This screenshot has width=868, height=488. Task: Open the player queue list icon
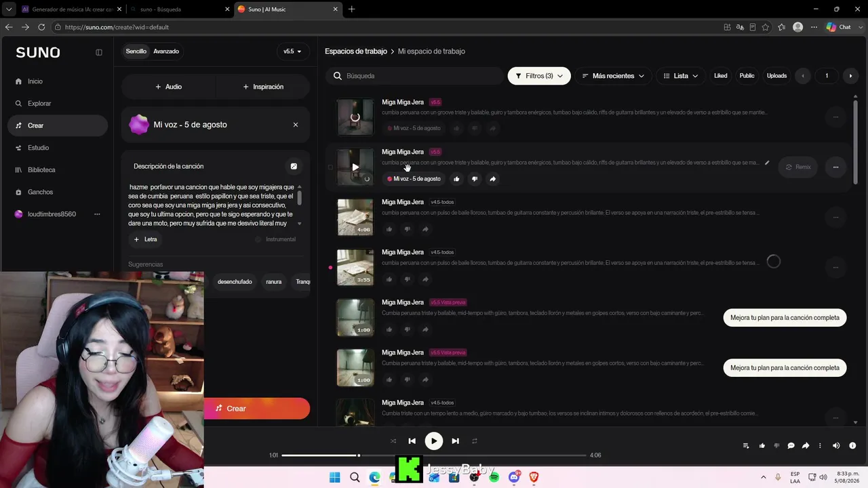(x=746, y=446)
